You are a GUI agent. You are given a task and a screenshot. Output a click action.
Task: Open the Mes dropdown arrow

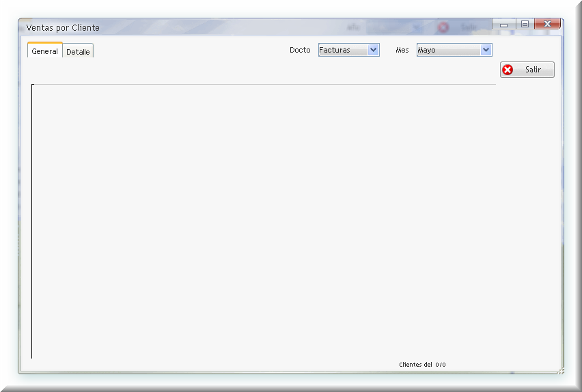tap(486, 50)
